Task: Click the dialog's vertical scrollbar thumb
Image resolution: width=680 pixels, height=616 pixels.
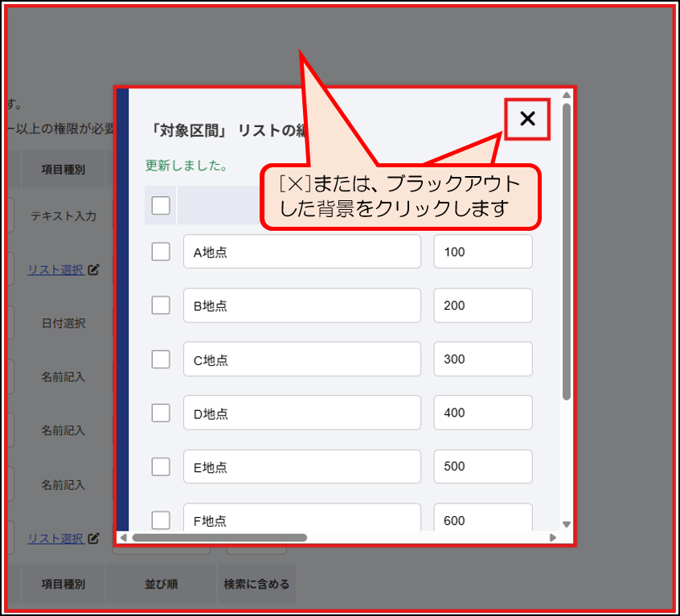Action: (567, 252)
